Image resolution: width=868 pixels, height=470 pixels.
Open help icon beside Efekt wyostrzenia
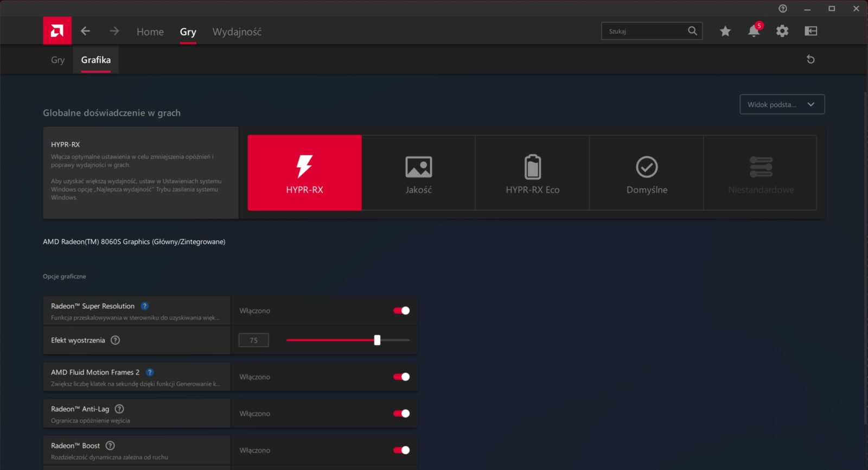click(115, 340)
